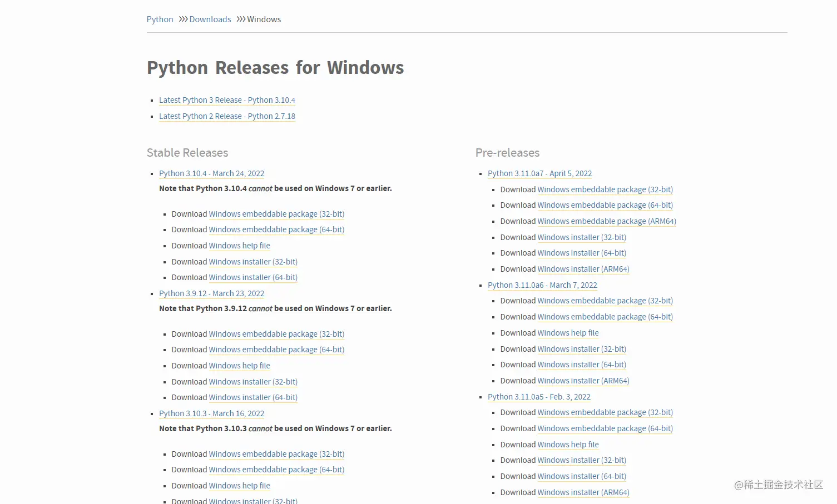The width and height of the screenshot is (837, 504).
Task: Download Windows embeddable package 32-bit for 3.10.4
Action: 276,214
